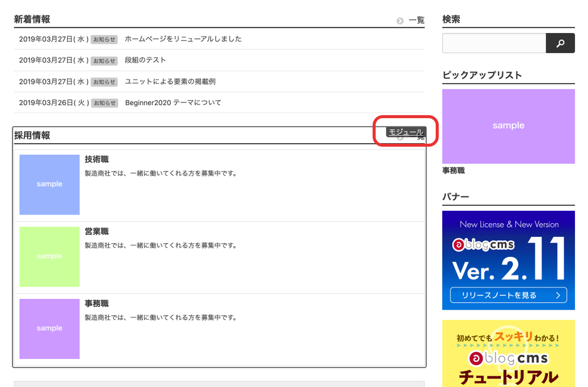Click the お知らせ badge on the first news entry
Image resolution: width=588 pixels, height=387 pixels.
pos(104,39)
